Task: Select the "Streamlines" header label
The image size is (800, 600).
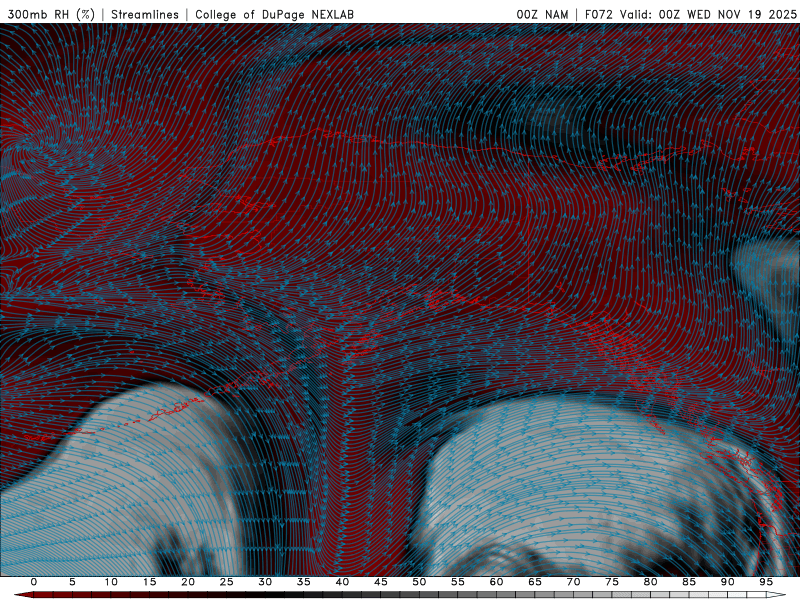Action: click(x=145, y=15)
